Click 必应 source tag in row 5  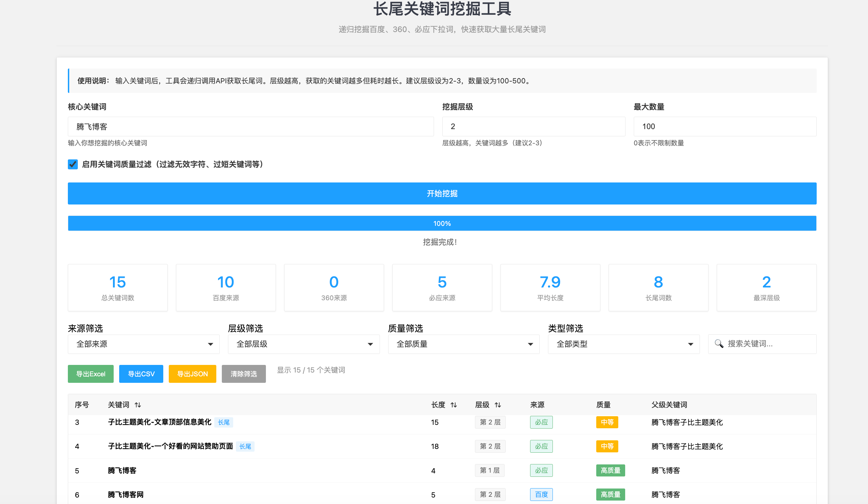(x=541, y=471)
